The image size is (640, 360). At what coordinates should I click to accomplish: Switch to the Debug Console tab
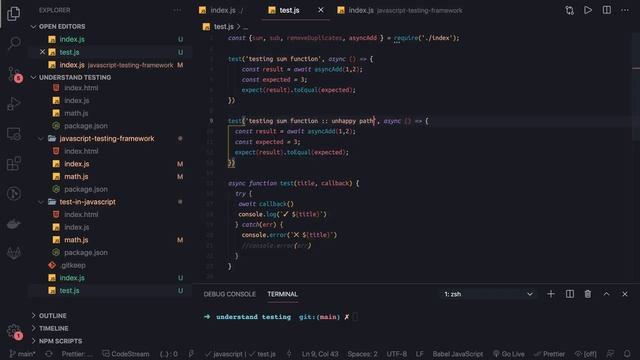click(x=229, y=294)
